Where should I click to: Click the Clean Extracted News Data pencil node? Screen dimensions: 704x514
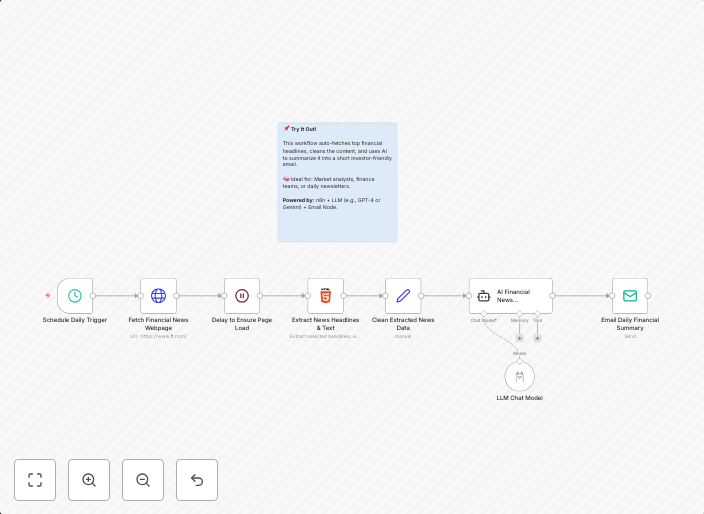(x=403, y=296)
